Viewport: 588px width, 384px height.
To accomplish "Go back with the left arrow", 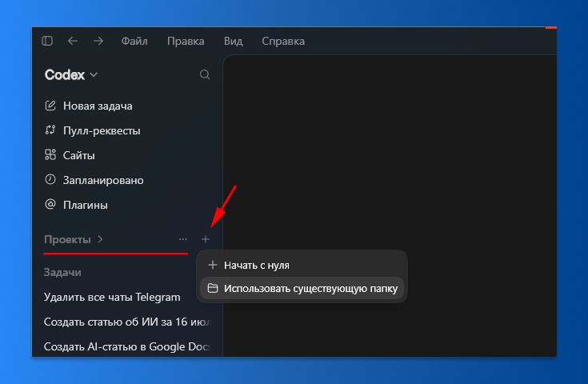I will 73,41.
